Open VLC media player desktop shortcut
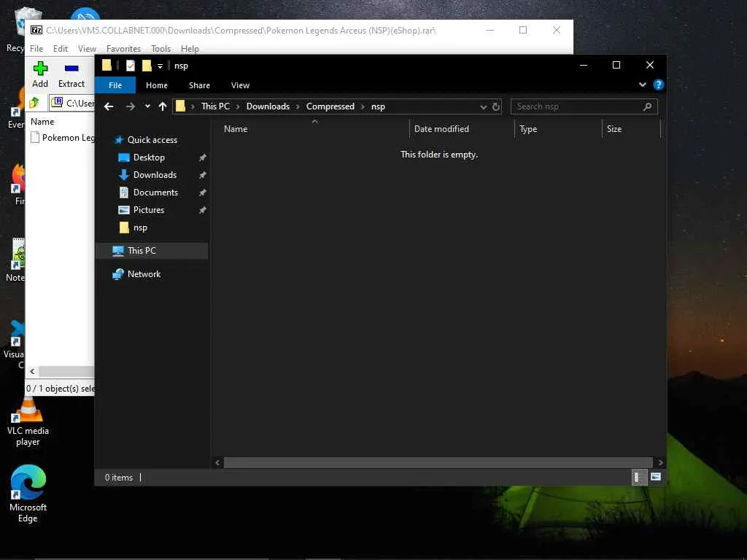Viewport: 747px width, 560px height. point(28,423)
